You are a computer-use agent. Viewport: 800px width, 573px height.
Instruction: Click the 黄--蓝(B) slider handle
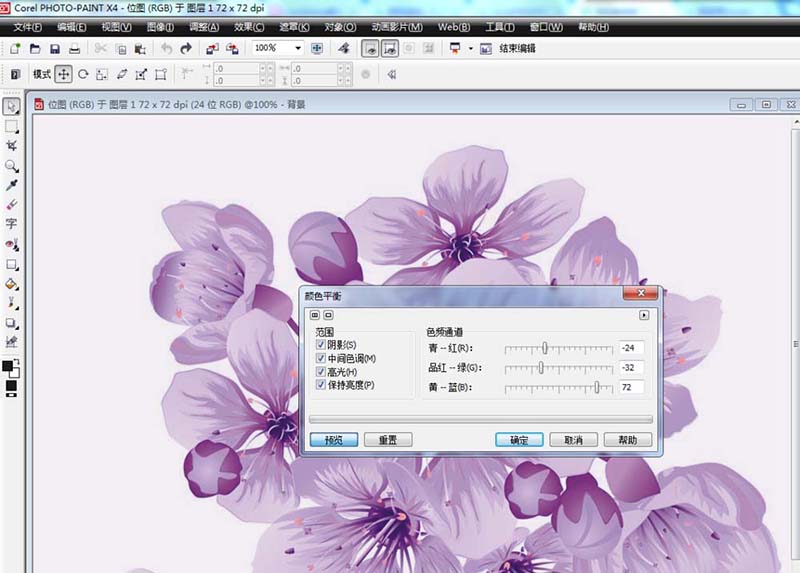[x=597, y=387]
